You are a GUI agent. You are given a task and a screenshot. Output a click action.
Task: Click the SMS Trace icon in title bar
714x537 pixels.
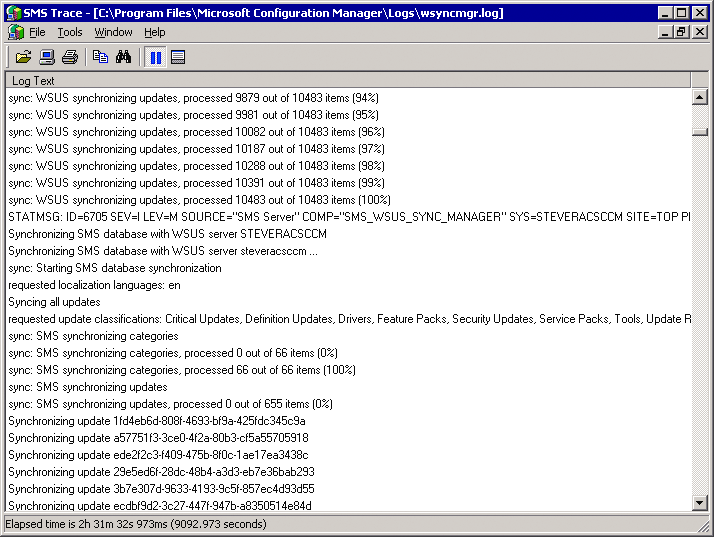(14, 13)
